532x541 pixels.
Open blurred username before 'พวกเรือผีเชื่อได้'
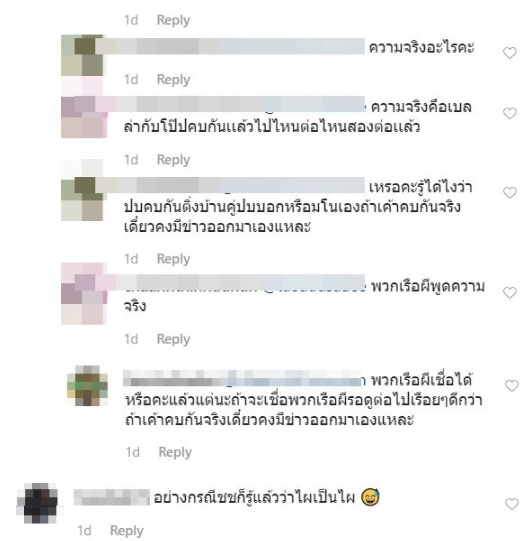[244, 378]
